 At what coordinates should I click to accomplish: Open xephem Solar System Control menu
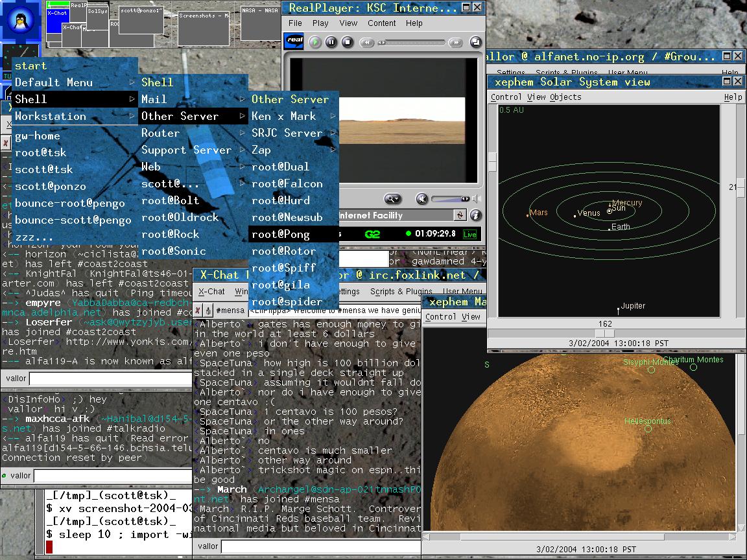[506, 97]
